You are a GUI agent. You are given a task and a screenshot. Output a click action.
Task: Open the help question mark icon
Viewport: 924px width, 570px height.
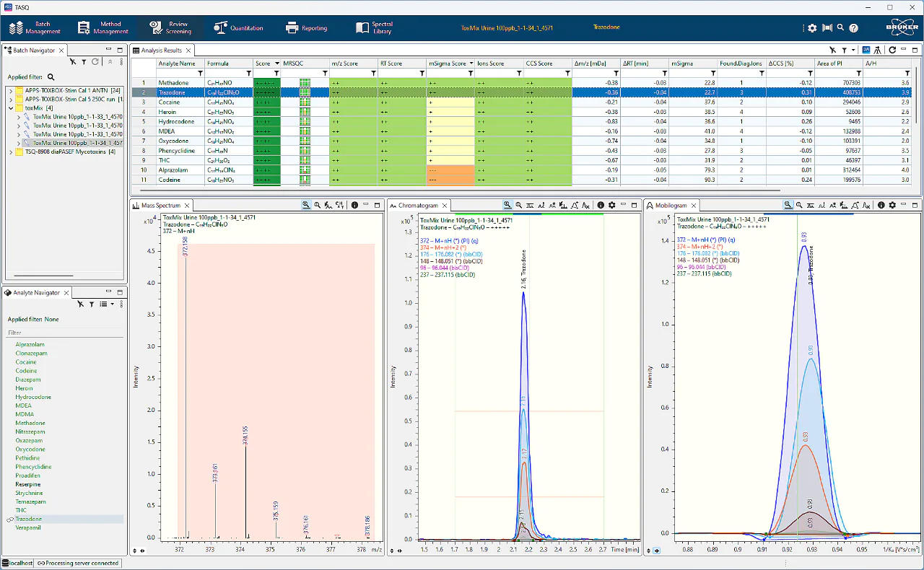pyautogui.click(x=853, y=28)
